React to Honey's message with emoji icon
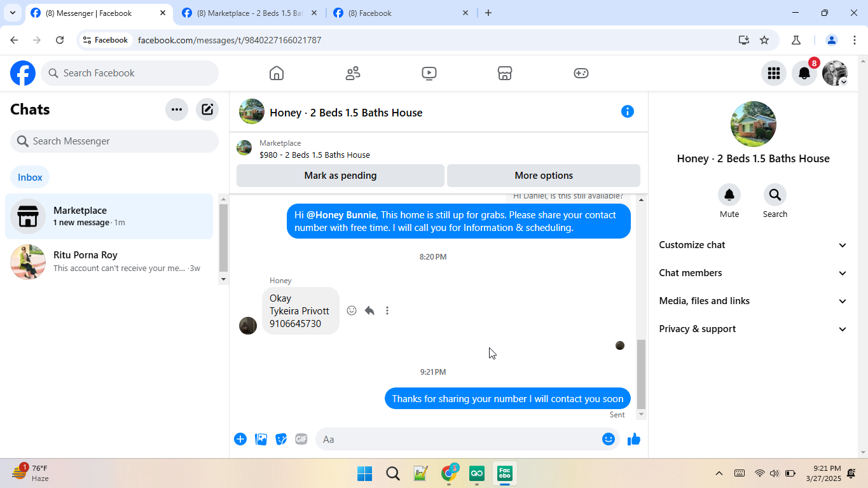The width and height of the screenshot is (868, 488). [x=352, y=310]
